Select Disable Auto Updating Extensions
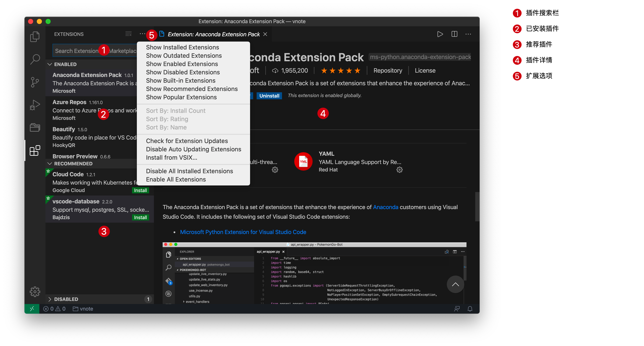Image resolution: width=644 pixels, height=346 pixels. 193,149
